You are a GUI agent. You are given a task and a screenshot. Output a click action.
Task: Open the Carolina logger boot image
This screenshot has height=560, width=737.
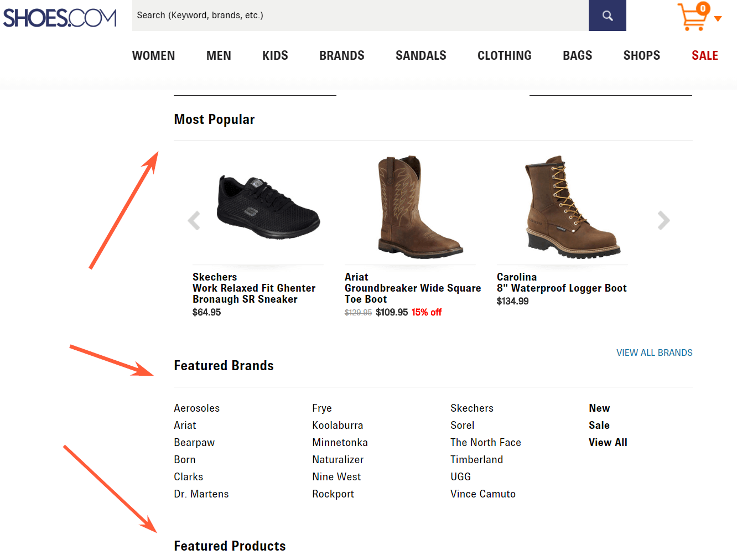[x=572, y=206]
